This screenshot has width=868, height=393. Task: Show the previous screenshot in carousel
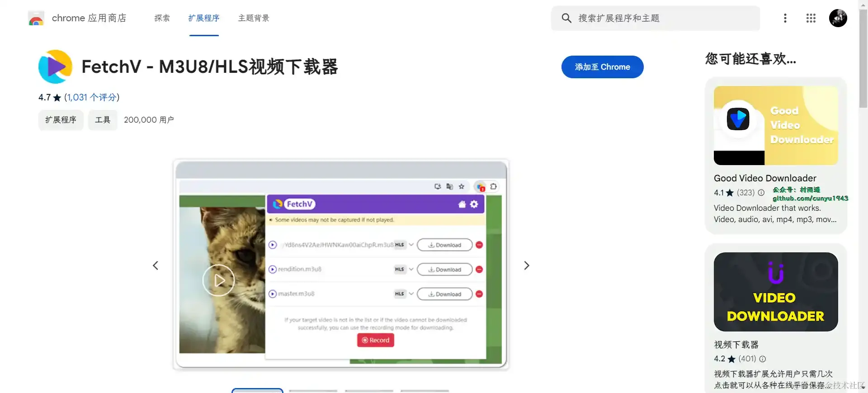pos(156,265)
